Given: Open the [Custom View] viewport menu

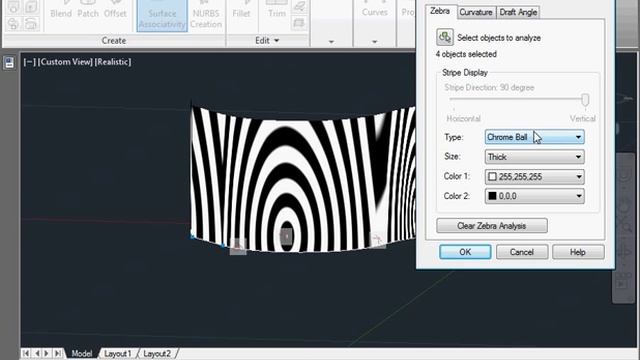Looking at the screenshot, I should point(65,62).
